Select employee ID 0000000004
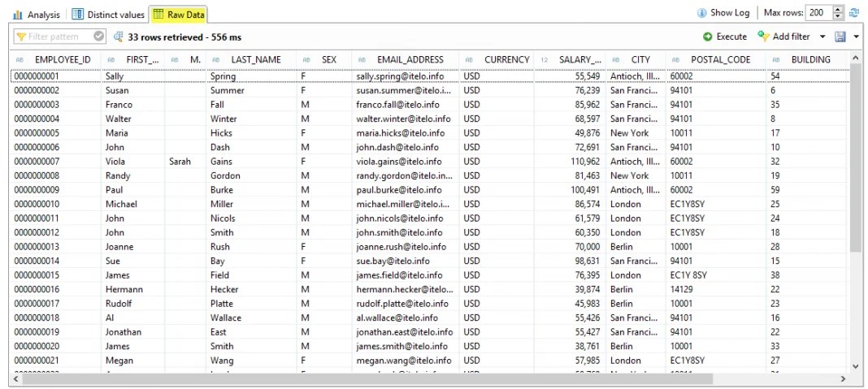 36,119
